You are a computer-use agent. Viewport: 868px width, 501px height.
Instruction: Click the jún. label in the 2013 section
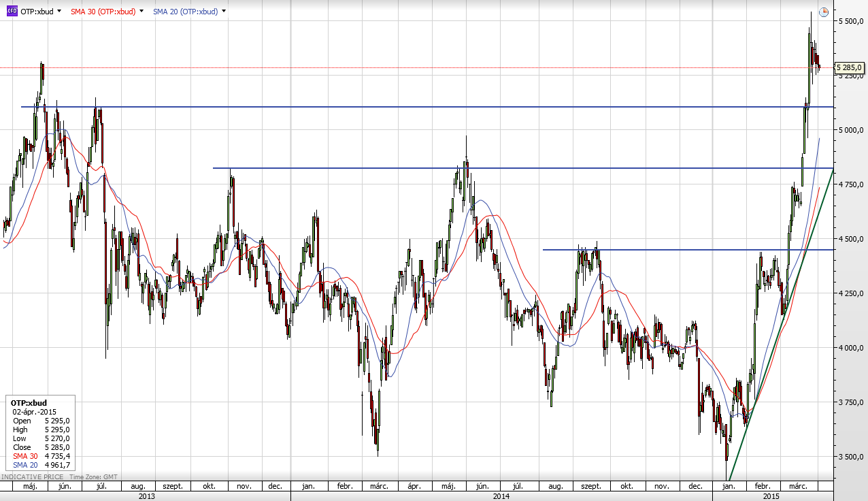65,487
